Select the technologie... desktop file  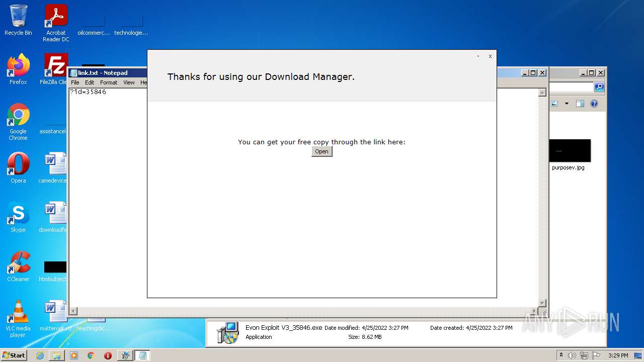[x=131, y=25]
